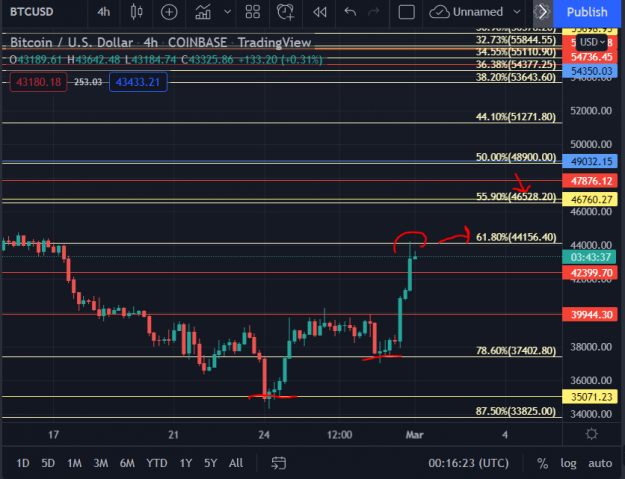The height and width of the screenshot is (479, 625).
Task: Toggle log scale mode
Action: (x=568, y=463)
